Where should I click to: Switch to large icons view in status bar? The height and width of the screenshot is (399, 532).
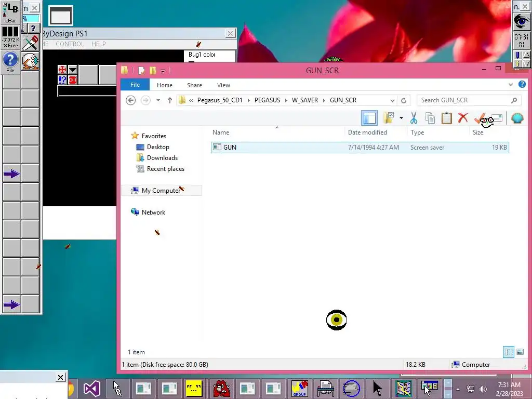click(x=520, y=352)
